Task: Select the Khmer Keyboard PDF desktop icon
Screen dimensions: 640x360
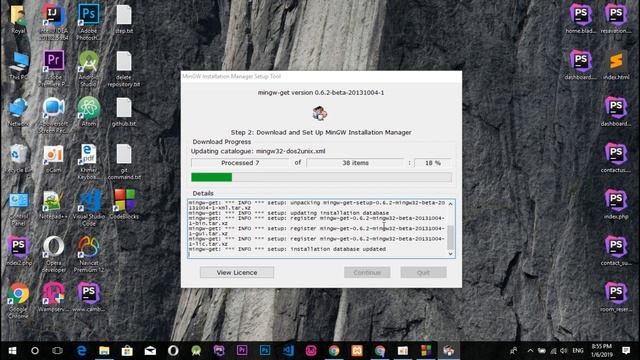Action: [x=89, y=161]
